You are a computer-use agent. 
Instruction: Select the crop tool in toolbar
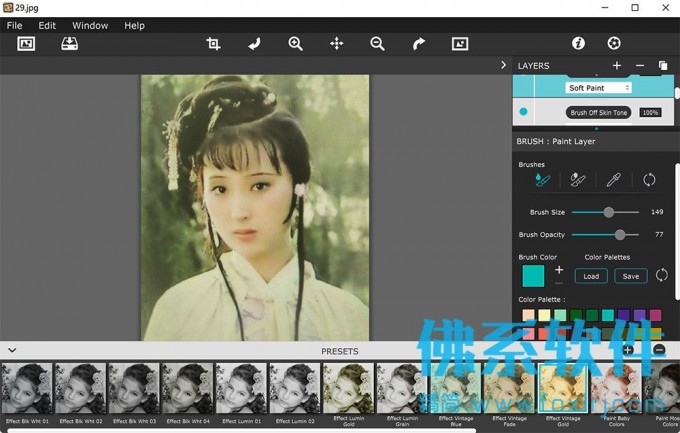(213, 44)
